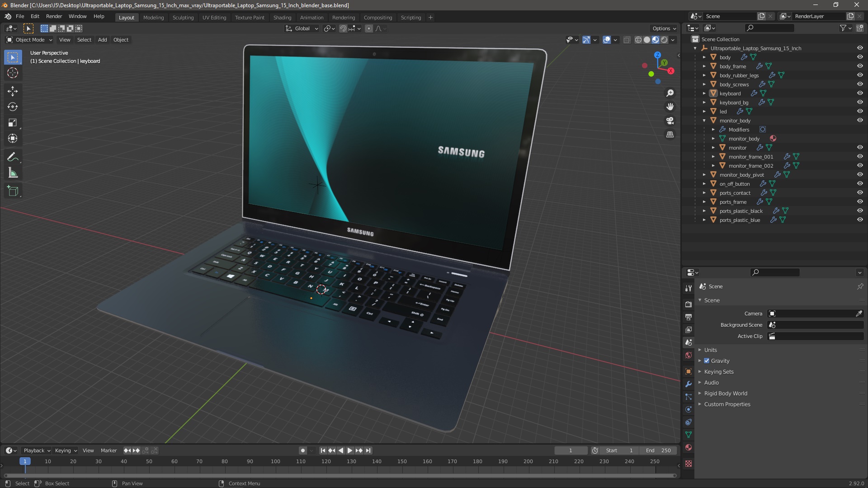Screen dimensions: 868x488
Task: Hide the led object in outliner
Action: (x=860, y=111)
